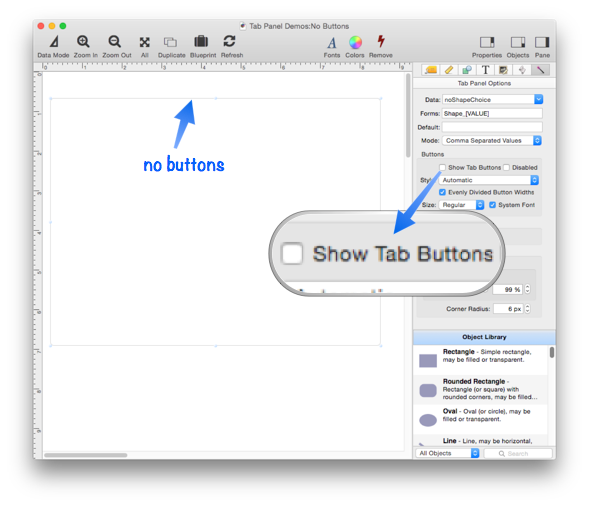Click the document proxy icon in title bar
This screenshot has width=589, height=506.
243,26
